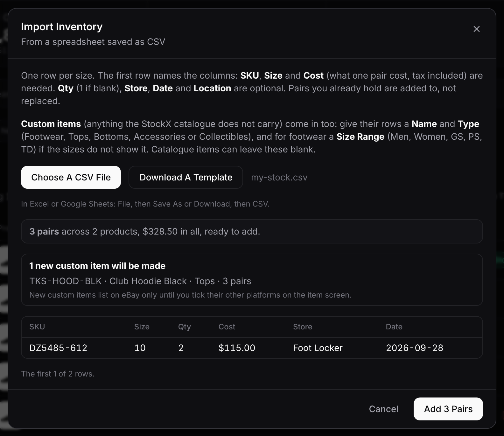Click the Qty column header

coord(185,327)
